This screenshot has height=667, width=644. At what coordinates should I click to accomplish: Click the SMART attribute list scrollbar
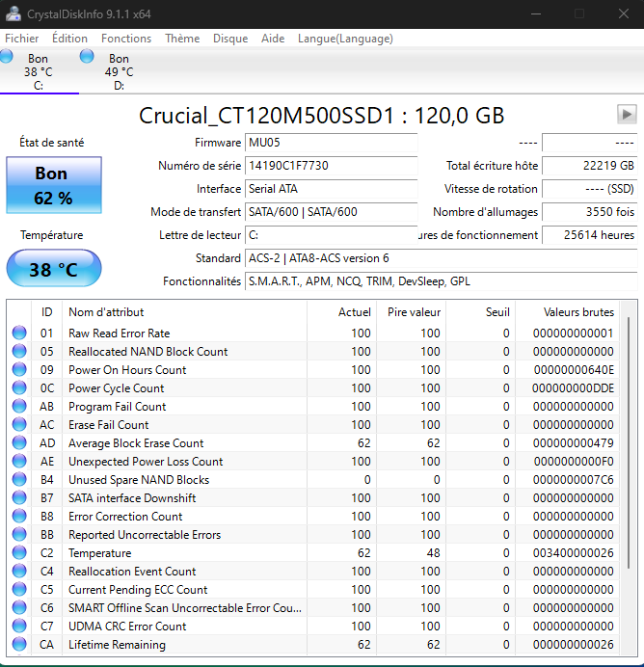(x=629, y=442)
